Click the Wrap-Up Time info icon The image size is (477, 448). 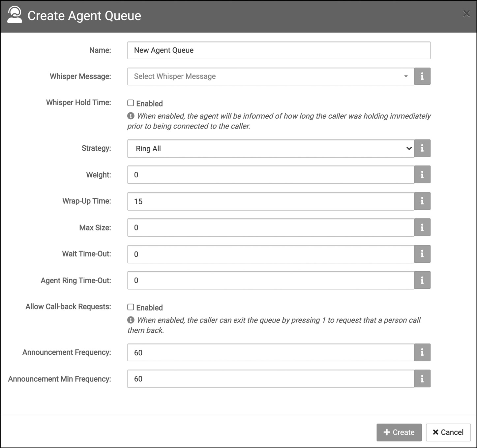coord(422,201)
